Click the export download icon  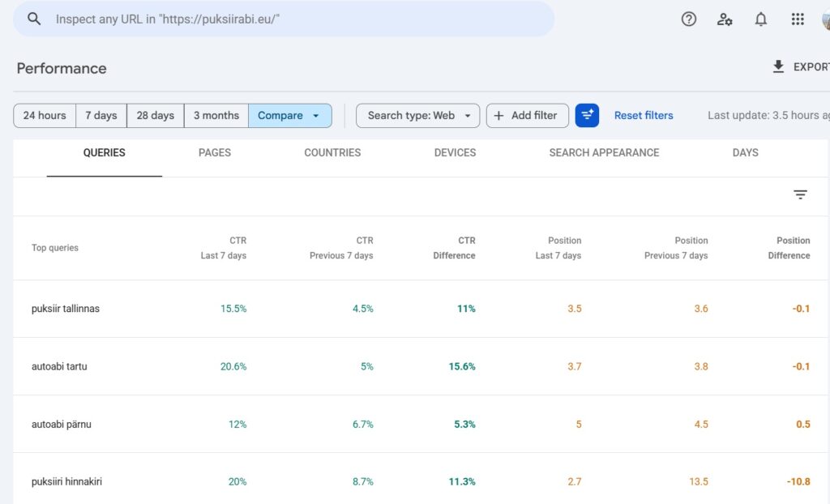(778, 66)
